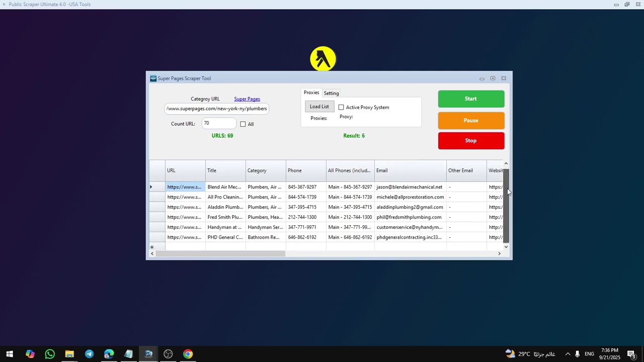Viewport: 644px width, 362px height.
Task: Open Telegram from the taskbar
Action: click(89, 354)
